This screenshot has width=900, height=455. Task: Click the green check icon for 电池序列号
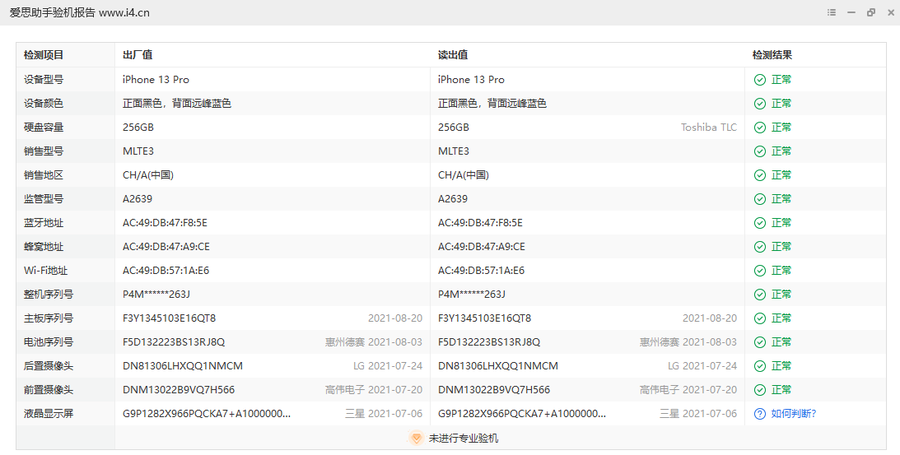pyautogui.click(x=760, y=342)
